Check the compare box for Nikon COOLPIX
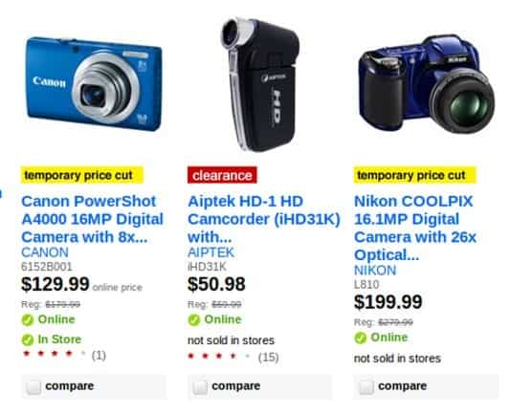 click(x=366, y=387)
